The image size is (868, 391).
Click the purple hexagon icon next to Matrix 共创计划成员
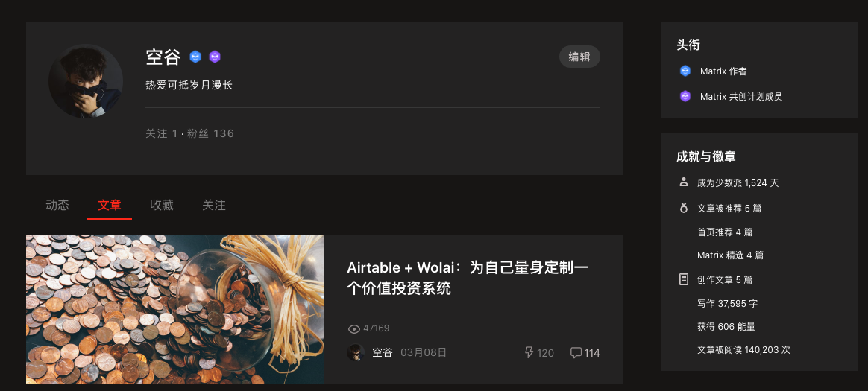click(x=685, y=96)
